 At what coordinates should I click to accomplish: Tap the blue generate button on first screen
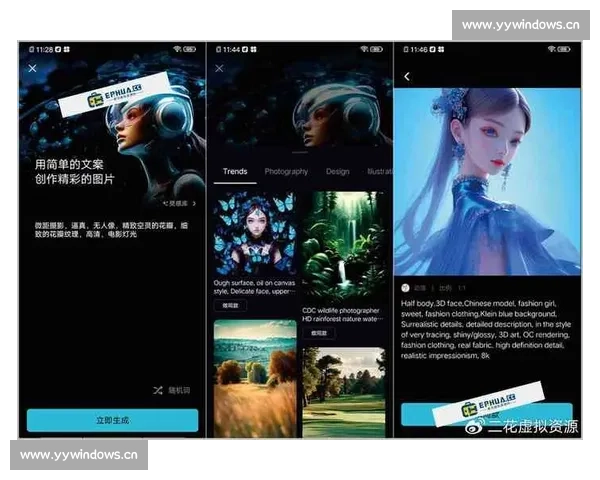(x=112, y=420)
